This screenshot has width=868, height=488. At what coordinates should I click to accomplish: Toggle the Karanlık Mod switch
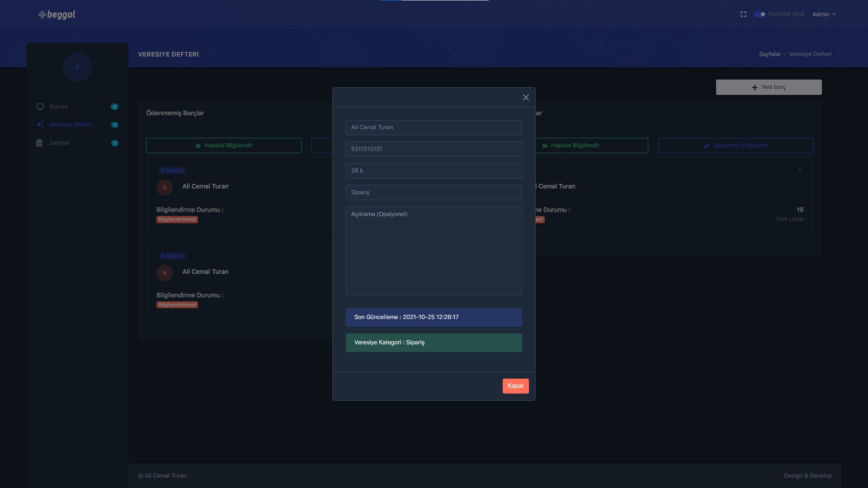(x=759, y=14)
